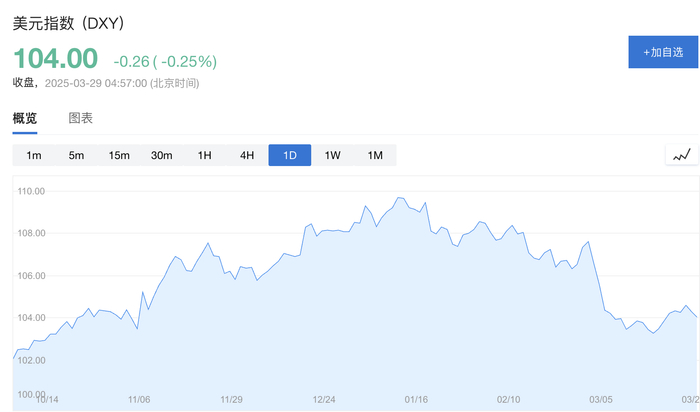Select the 1m timeframe
Image resolution: width=700 pixels, height=412 pixels.
click(x=33, y=155)
